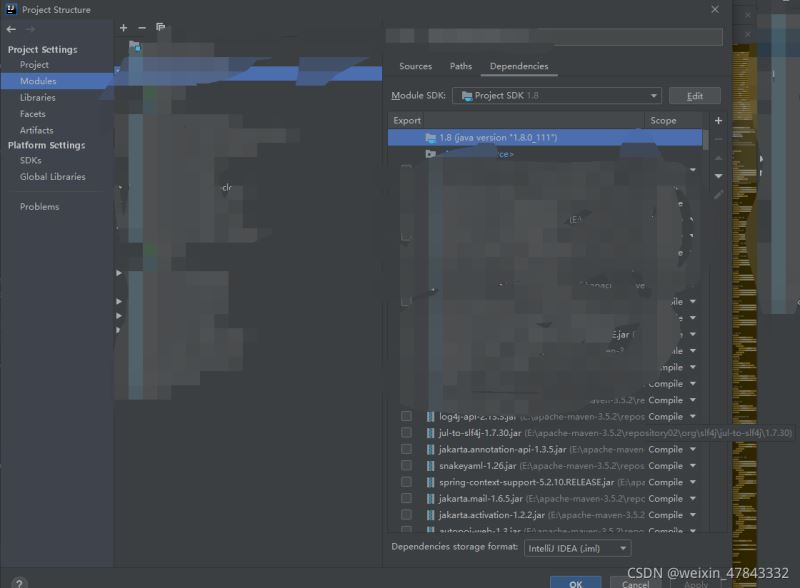Click the jakarta.mail jar library icon
The width and height of the screenshot is (800, 588).
tap(431, 498)
